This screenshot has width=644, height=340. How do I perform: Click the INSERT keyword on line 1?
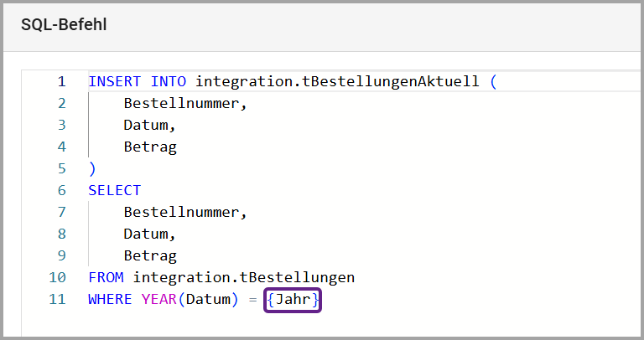114,82
